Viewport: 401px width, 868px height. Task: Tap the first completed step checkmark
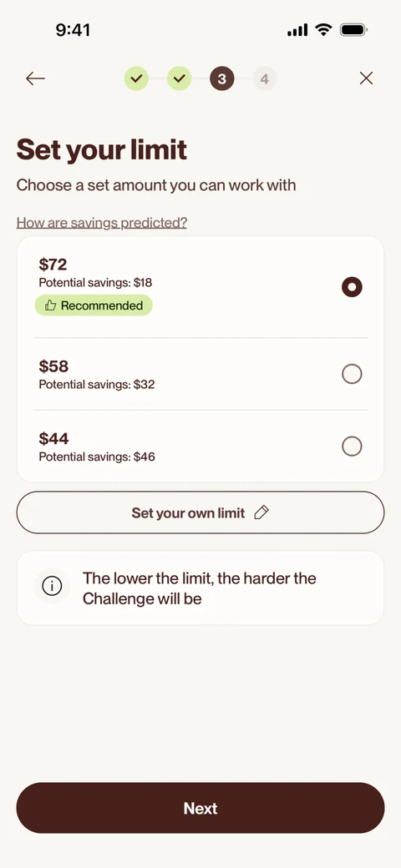(x=136, y=79)
